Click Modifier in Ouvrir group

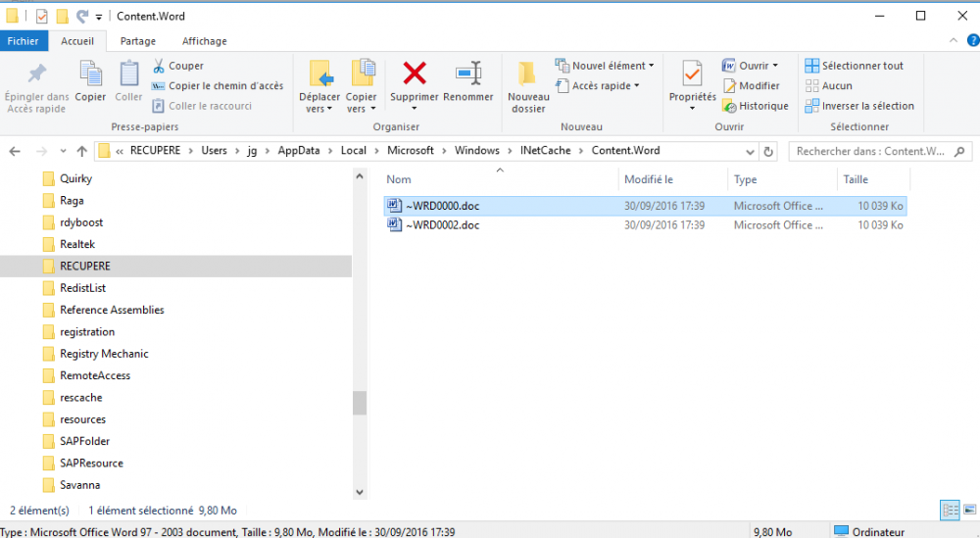tap(752, 85)
